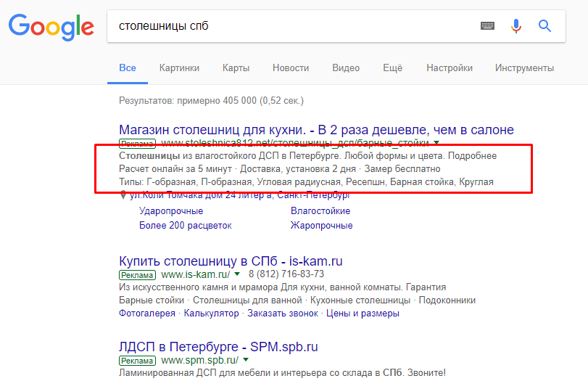The image size is (588, 389).
Task: Open Цены и размеры sitelink
Action: [x=363, y=313]
